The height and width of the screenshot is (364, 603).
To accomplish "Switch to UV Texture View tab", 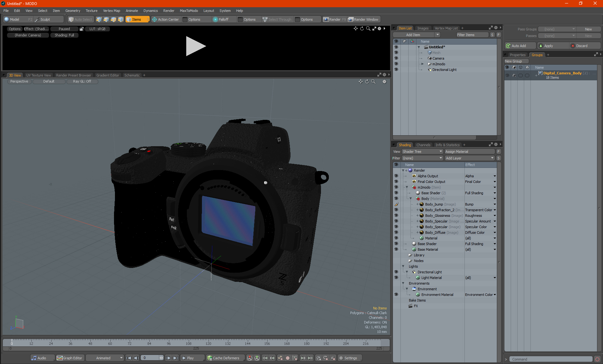I will point(38,75).
